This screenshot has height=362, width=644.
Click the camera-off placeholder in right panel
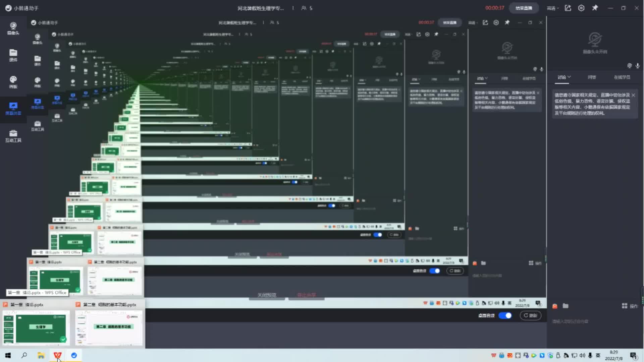[x=595, y=43]
